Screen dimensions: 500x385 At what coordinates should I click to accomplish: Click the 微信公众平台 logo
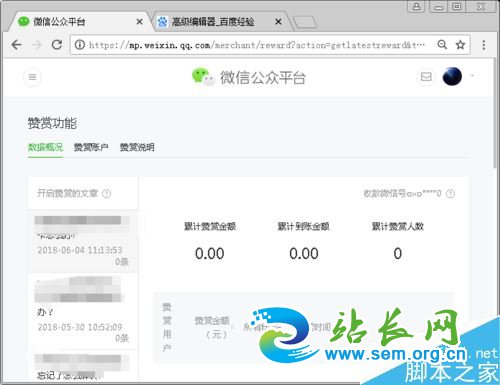coord(249,77)
